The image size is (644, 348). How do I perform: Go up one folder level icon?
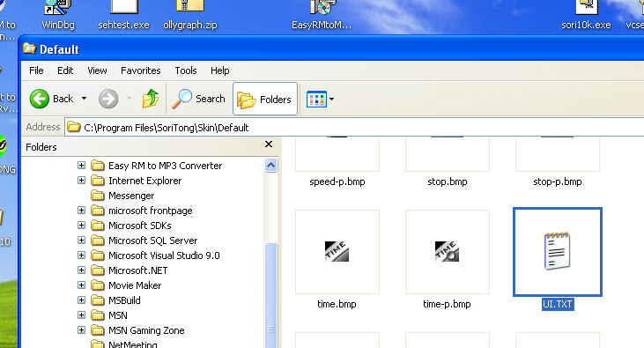(x=151, y=99)
